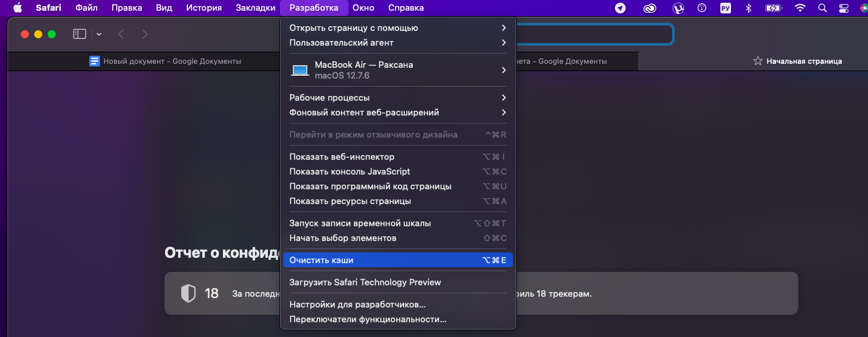The height and width of the screenshot is (337, 868).
Task: Expand Пользовательский агент submenu
Action: (x=398, y=42)
